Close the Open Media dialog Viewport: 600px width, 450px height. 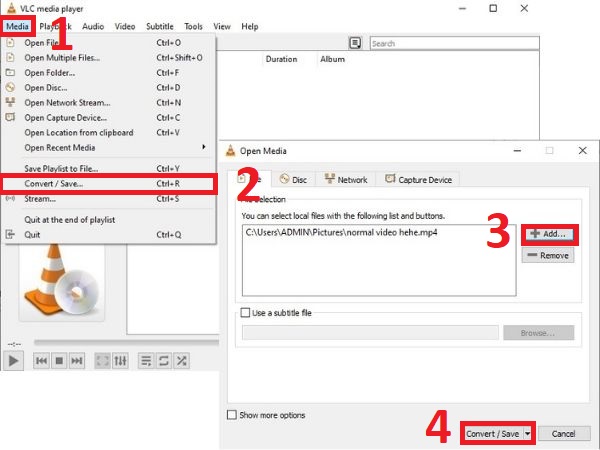[582, 151]
